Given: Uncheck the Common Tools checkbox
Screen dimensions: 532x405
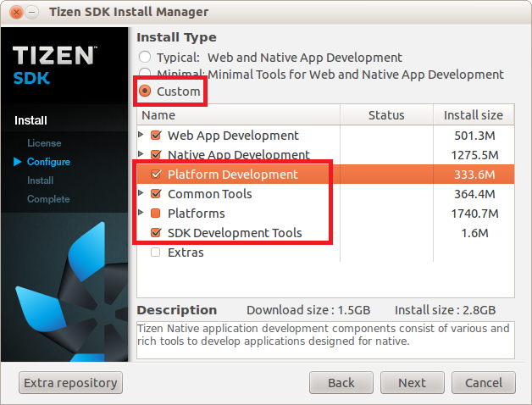Looking at the screenshot, I should [x=156, y=193].
